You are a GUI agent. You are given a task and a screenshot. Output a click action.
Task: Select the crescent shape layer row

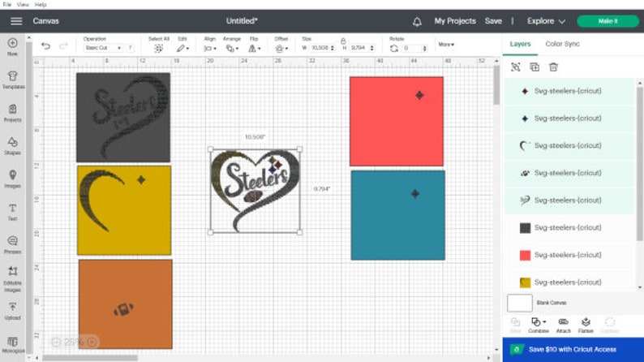[x=569, y=145]
